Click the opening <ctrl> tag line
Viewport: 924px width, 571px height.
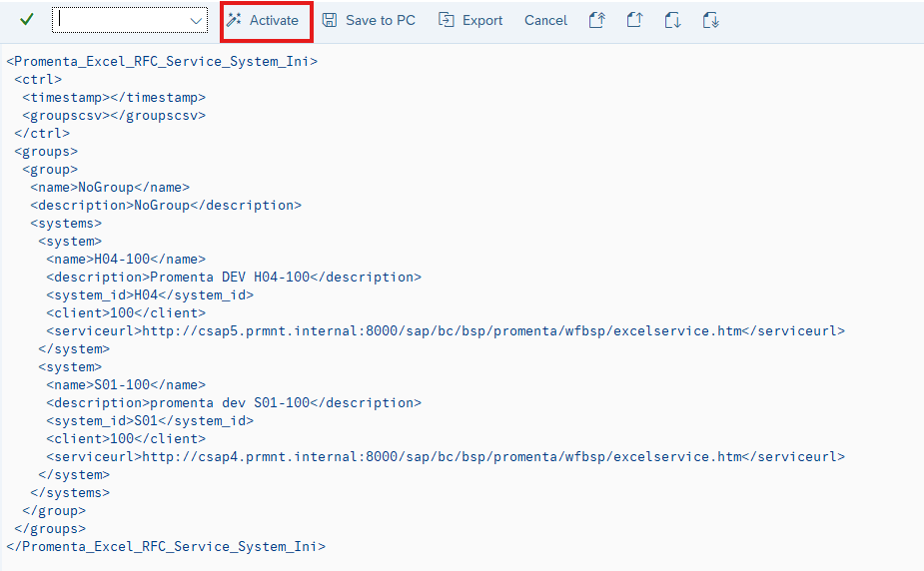[x=38, y=80]
